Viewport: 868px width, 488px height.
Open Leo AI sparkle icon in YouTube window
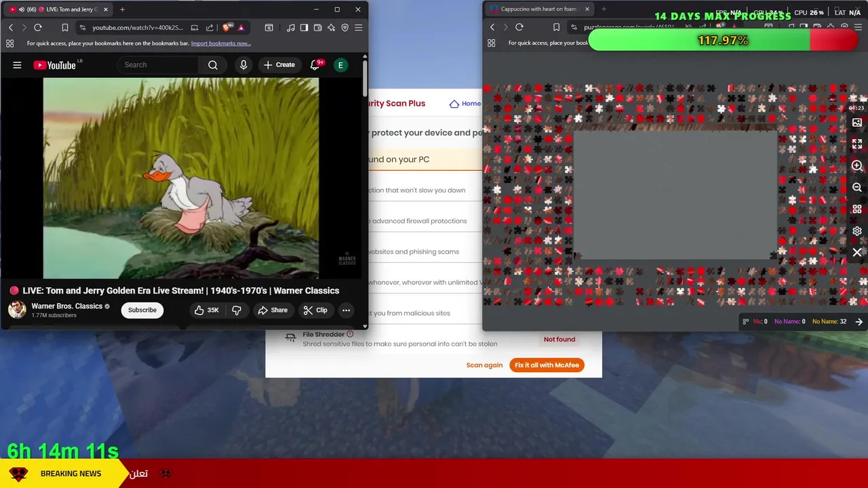pyautogui.click(x=331, y=28)
